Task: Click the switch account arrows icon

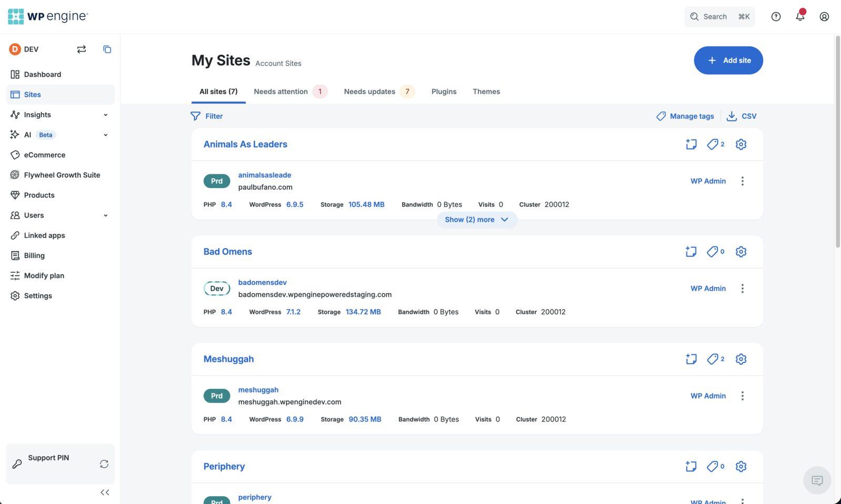Action: pos(81,49)
